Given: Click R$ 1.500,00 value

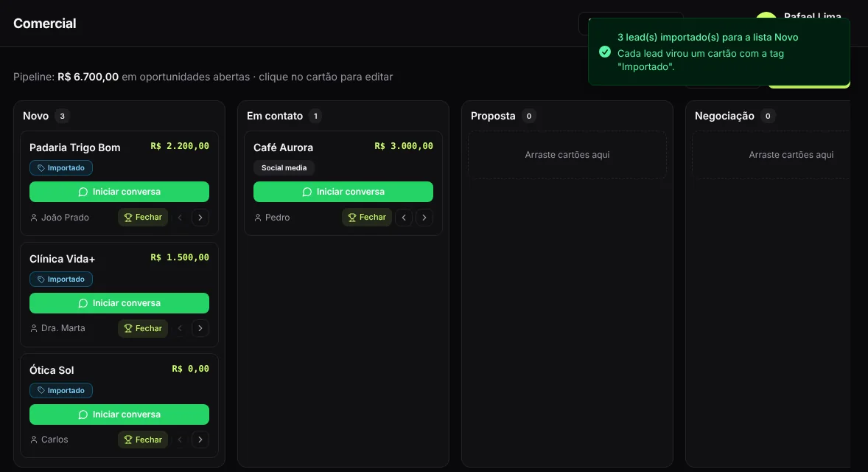Looking at the screenshot, I should coord(180,257).
